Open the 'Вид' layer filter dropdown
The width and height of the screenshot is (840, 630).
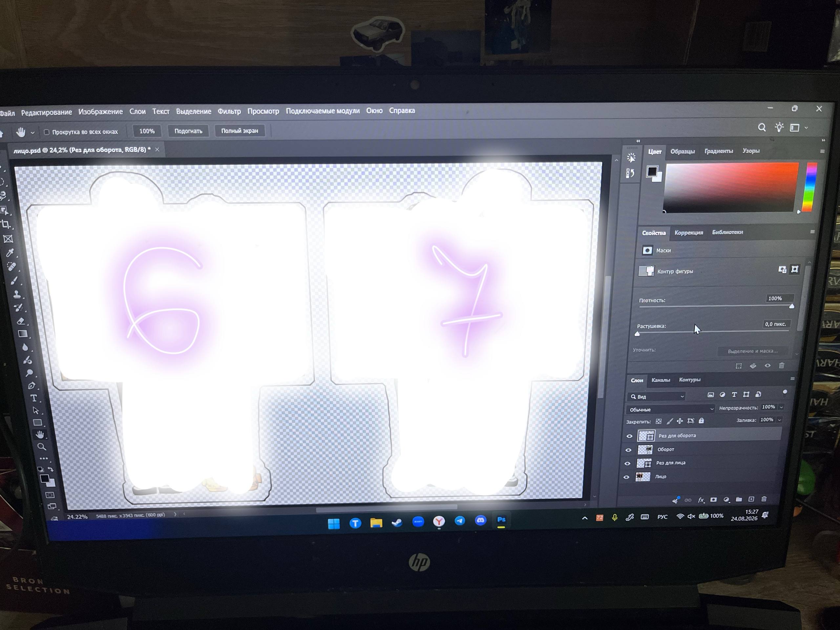click(657, 396)
